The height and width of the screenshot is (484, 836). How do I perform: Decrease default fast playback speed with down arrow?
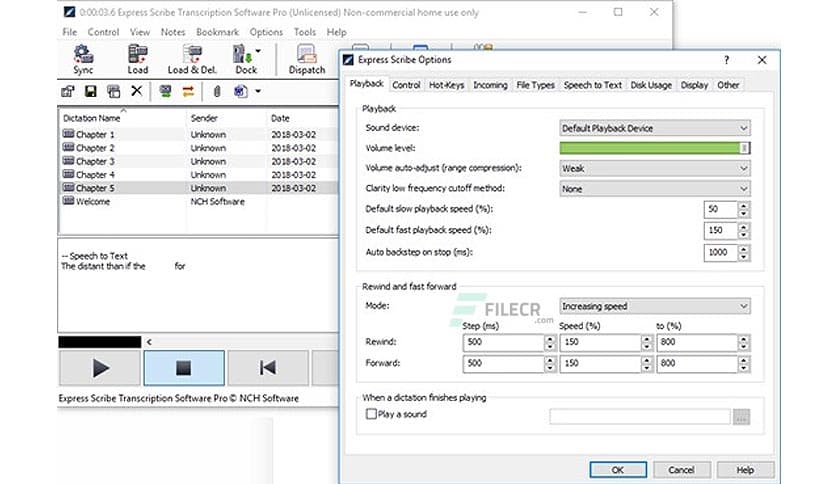[744, 235]
